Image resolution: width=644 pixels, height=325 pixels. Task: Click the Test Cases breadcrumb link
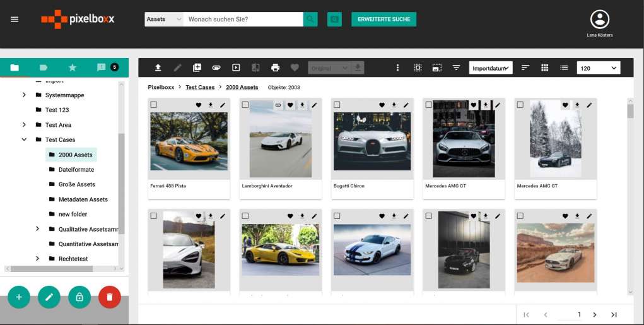pyautogui.click(x=200, y=87)
